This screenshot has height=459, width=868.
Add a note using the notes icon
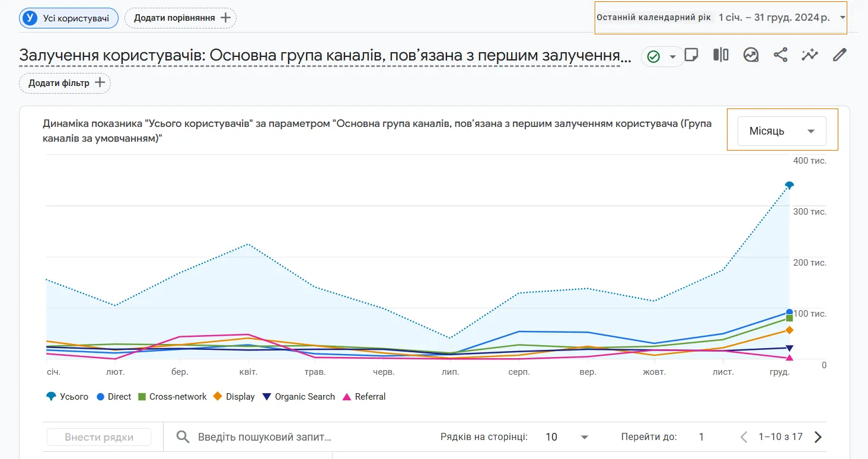click(691, 55)
